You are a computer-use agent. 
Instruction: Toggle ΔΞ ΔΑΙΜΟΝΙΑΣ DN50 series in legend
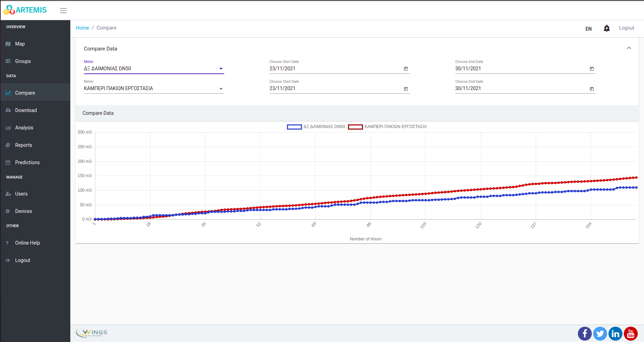point(316,127)
